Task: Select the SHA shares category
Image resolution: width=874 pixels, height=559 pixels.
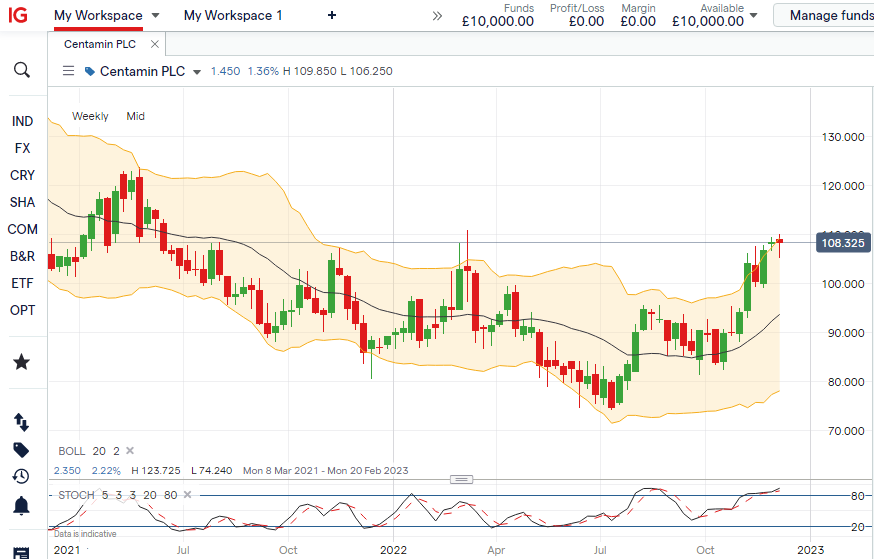Action: [x=22, y=202]
